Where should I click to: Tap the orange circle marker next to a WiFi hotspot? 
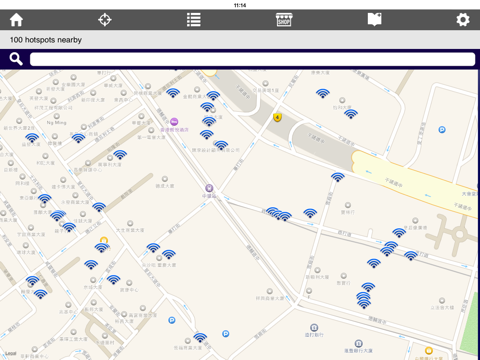[x=104, y=240]
